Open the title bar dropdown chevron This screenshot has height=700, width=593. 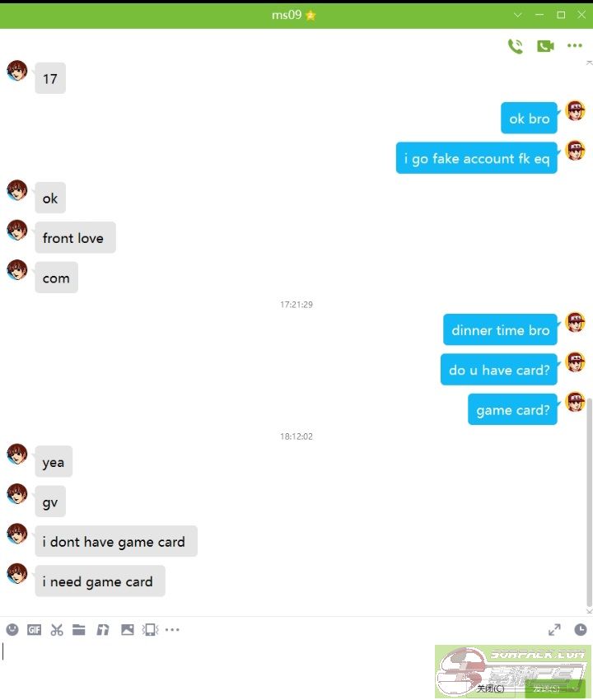click(x=517, y=15)
